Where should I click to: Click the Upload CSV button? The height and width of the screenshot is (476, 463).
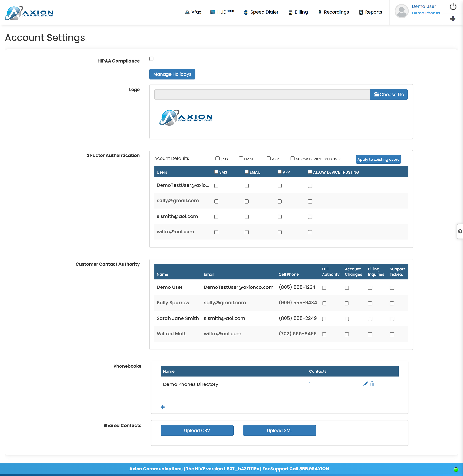(x=197, y=430)
